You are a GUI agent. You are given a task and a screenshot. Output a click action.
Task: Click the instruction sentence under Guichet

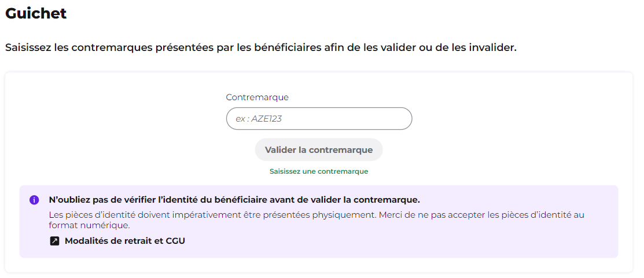pos(261,47)
